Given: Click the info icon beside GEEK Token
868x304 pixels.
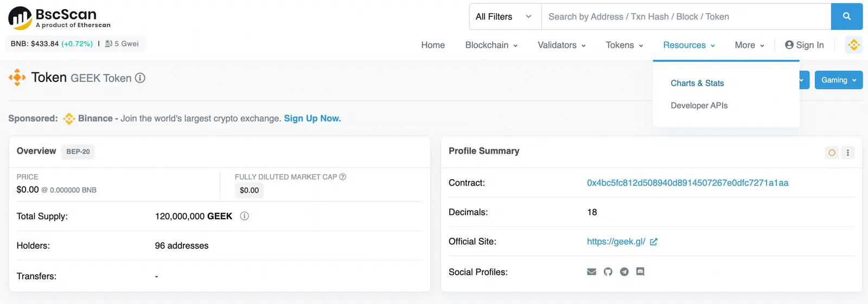Looking at the screenshot, I should pos(140,78).
